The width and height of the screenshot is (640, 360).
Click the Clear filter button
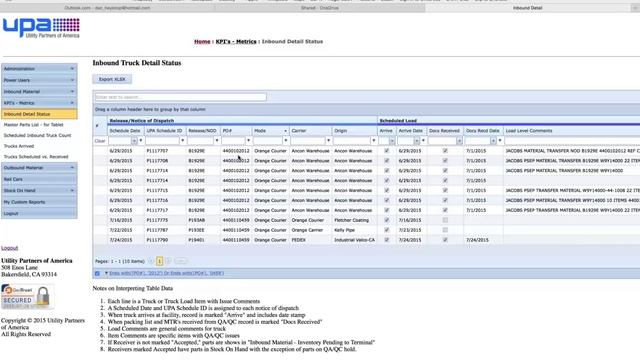(100, 141)
